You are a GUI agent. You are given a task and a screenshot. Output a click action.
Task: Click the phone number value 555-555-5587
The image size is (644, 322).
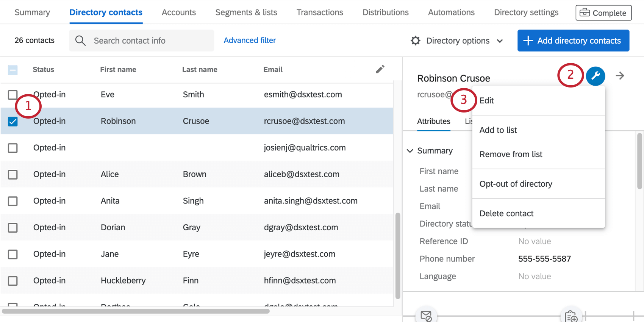click(544, 259)
